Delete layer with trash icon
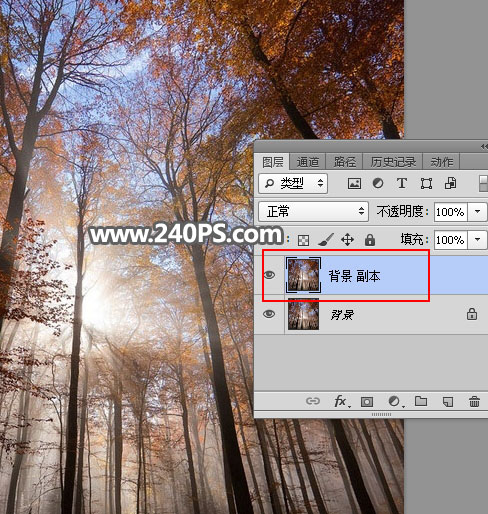488x514 pixels. [474, 401]
